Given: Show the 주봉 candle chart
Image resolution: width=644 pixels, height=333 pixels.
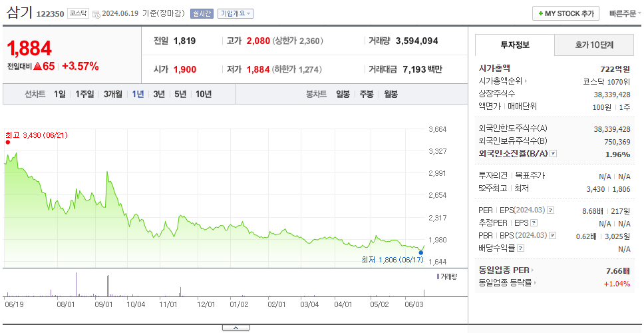Looking at the screenshot, I should click(367, 94).
